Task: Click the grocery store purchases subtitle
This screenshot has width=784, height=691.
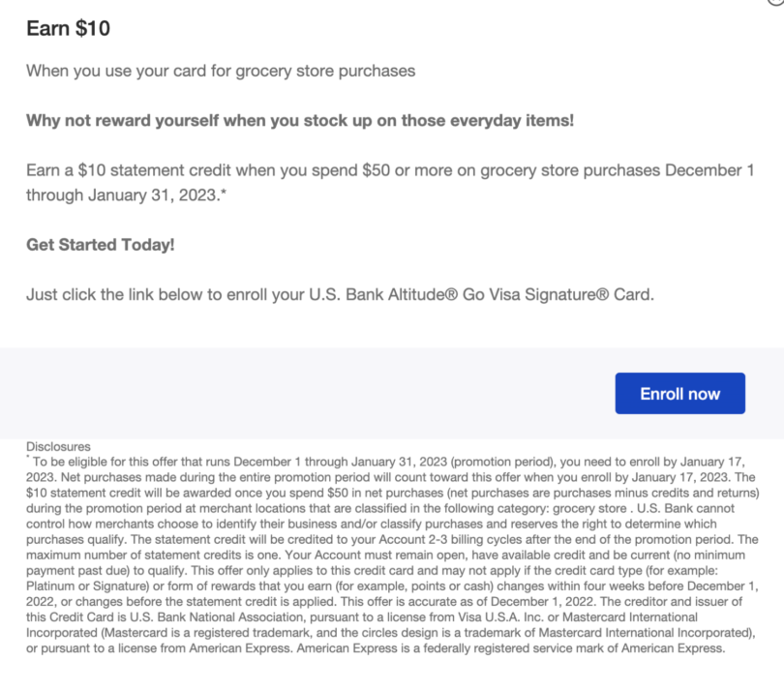Action: pyautogui.click(x=218, y=71)
